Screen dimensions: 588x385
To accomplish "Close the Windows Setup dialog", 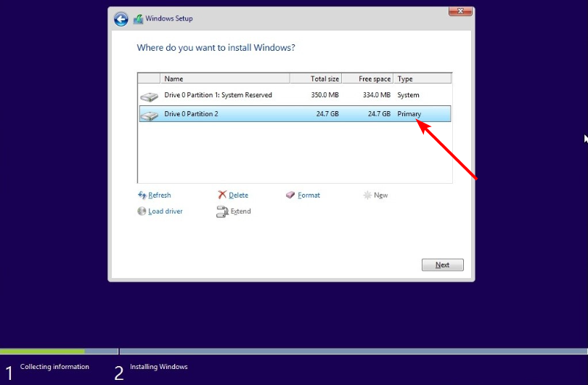I will pyautogui.click(x=460, y=11).
